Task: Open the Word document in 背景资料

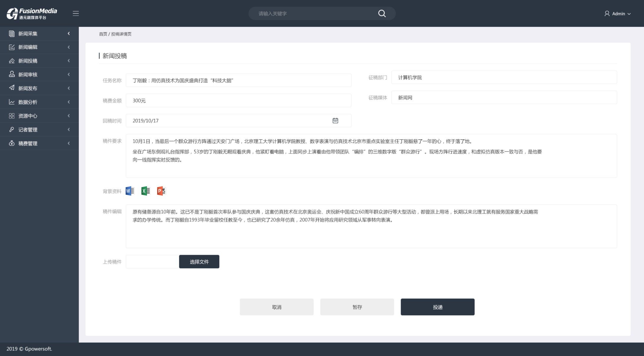Action: pos(130,191)
